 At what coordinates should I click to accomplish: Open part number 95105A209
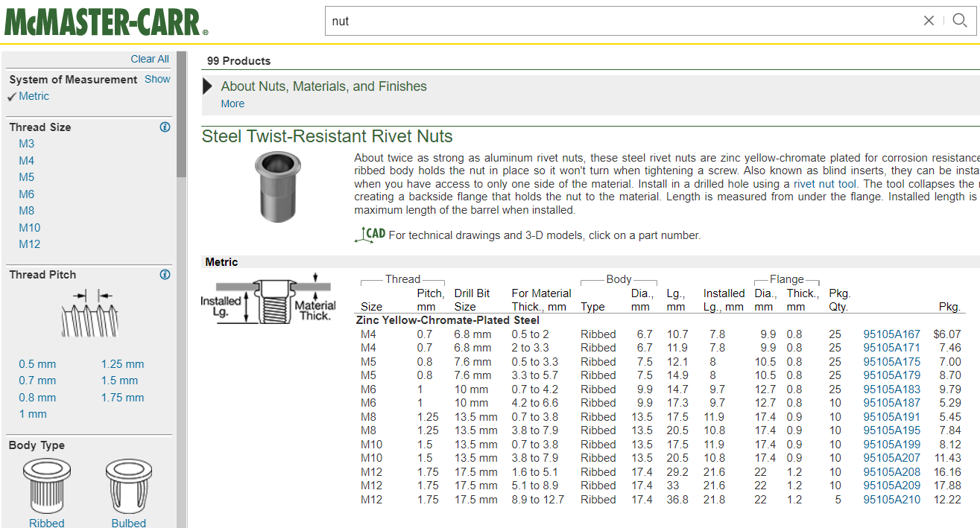pyautogui.click(x=891, y=486)
